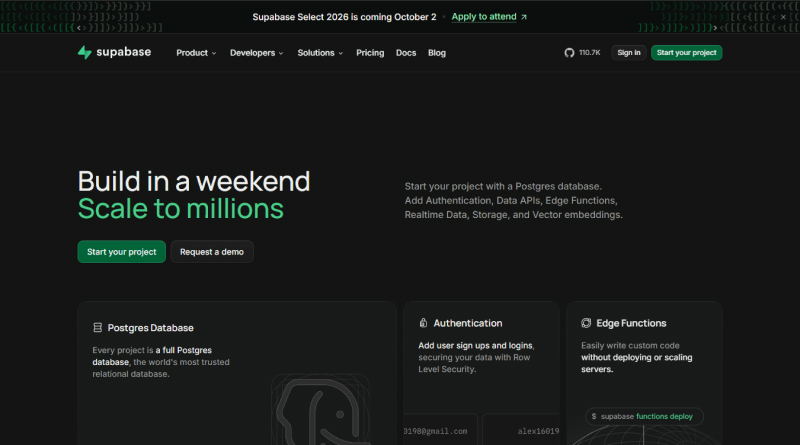Screen dimensions: 800x445
Task: Click the Postgres Database card icon
Action: coord(97,328)
